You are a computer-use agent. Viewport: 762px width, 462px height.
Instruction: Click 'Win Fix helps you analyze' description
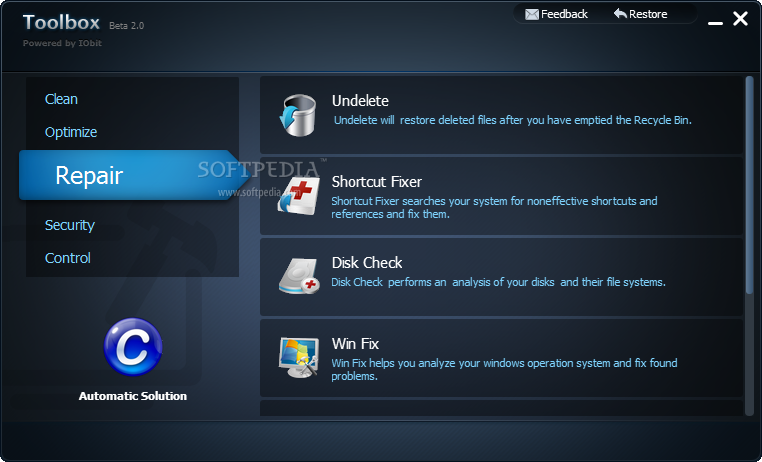click(x=504, y=369)
